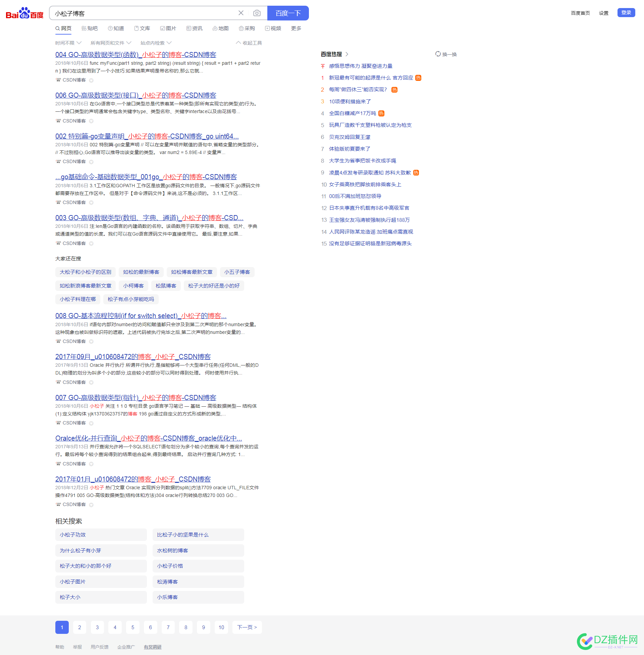The width and height of the screenshot is (644, 655).
Task: Collapse tools with 收起工具
Action: (249, 43)
